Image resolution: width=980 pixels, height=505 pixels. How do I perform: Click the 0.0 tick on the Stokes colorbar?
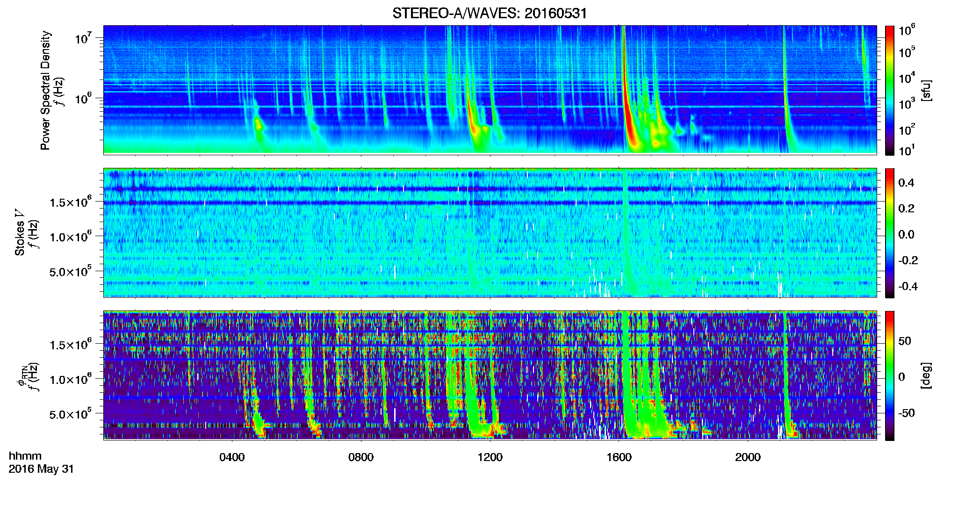click(x=906, y=234)
